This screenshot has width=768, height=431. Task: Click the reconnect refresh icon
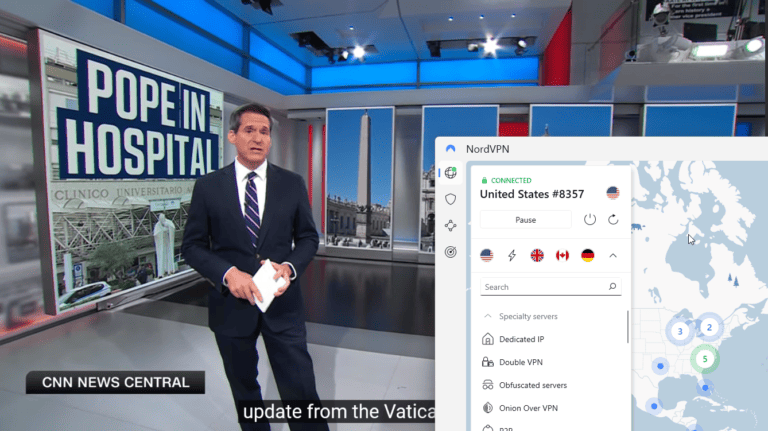coord(613,219)
